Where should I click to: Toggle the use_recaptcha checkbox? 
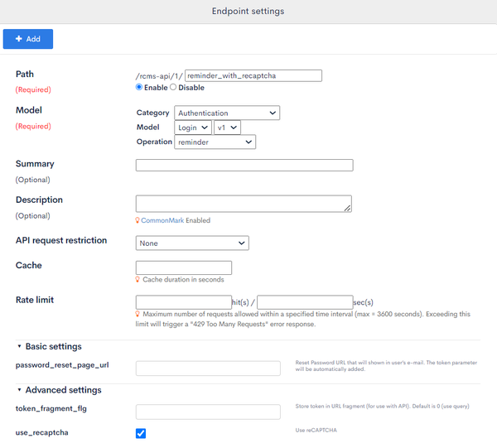pyautogui.click(x=141, y=433)
